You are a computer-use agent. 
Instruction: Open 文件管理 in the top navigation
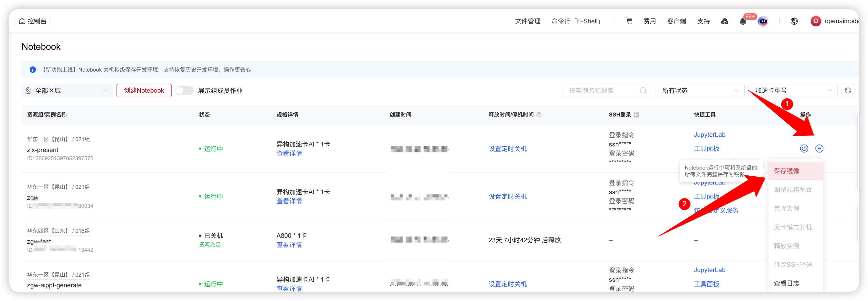(527, 21)
